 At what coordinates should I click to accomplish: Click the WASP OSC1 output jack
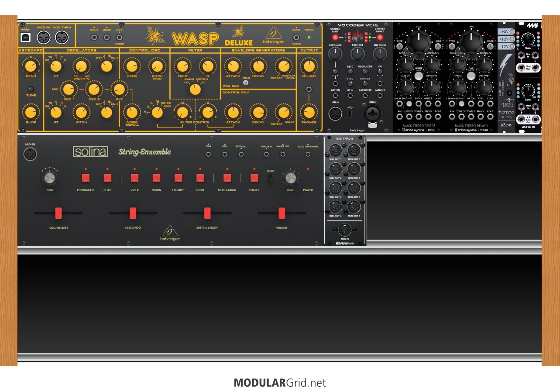(94, 38)
